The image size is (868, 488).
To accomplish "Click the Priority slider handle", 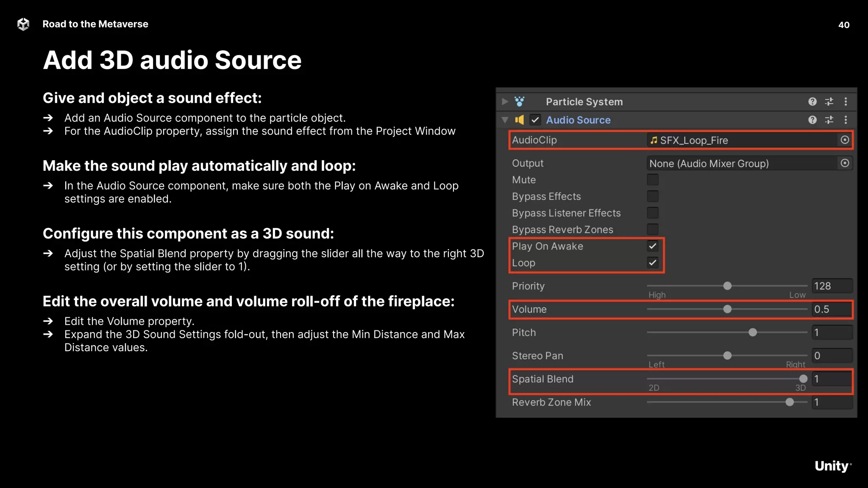I will click(x=727, y=286).
